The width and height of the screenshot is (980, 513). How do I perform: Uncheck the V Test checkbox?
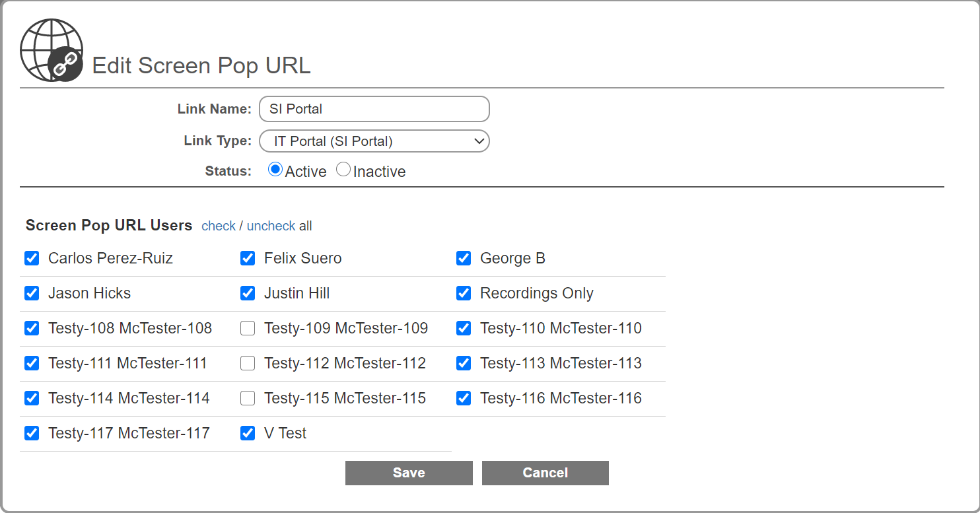point(248,433)
